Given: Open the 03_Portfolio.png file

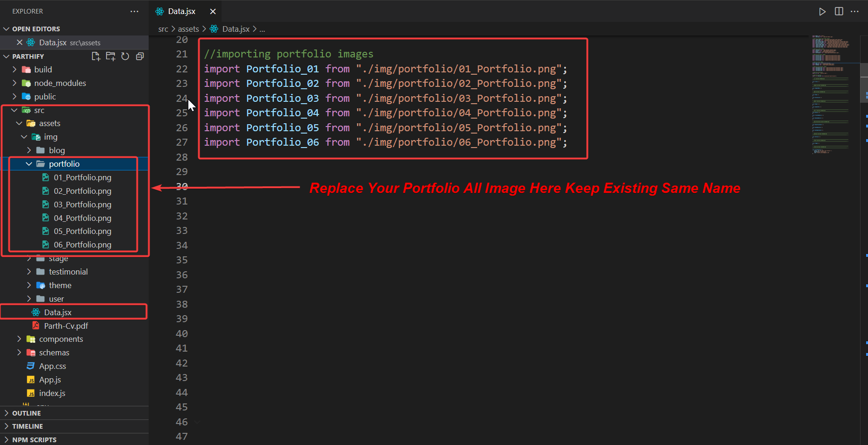Looking at the screenshot, I should [82, 205].
